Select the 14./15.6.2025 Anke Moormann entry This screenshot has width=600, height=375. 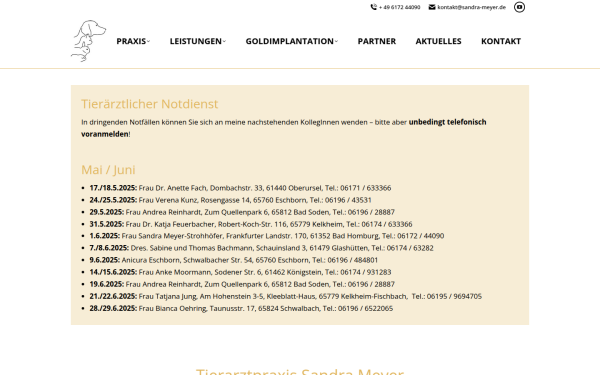(240, 272)
